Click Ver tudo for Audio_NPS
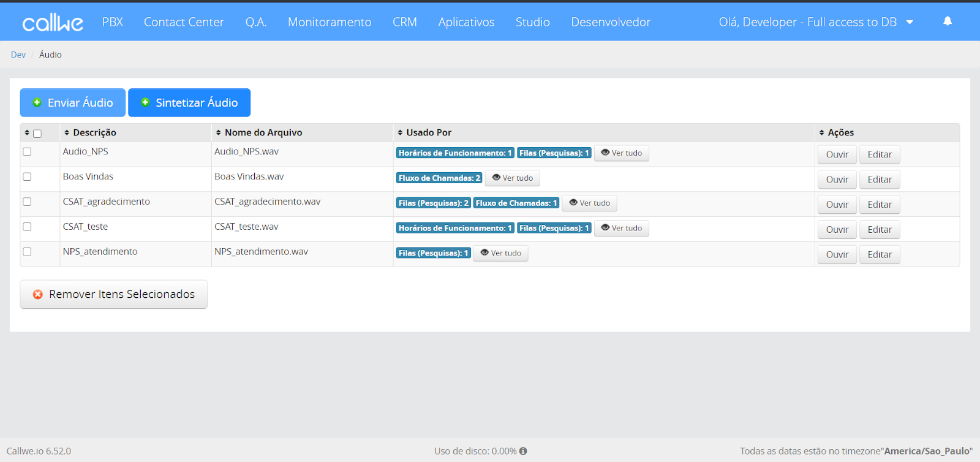980x462 pixels. (x=622, y=153)
